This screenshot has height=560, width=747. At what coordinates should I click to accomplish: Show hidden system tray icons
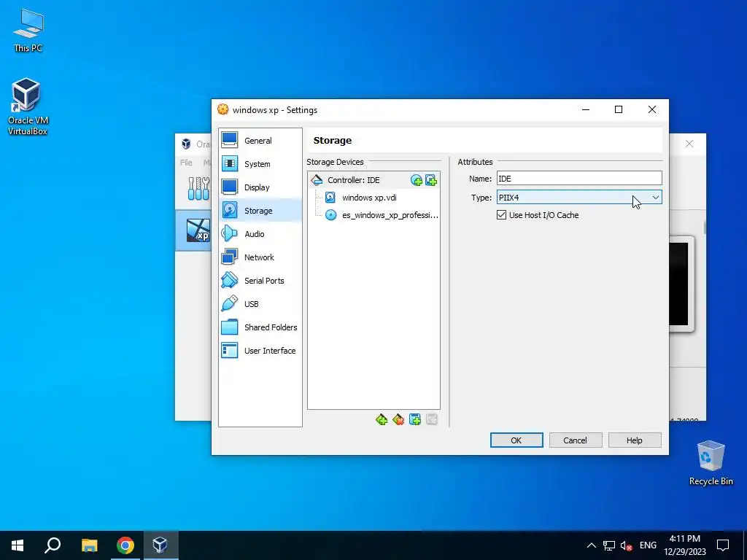point(591,545)
